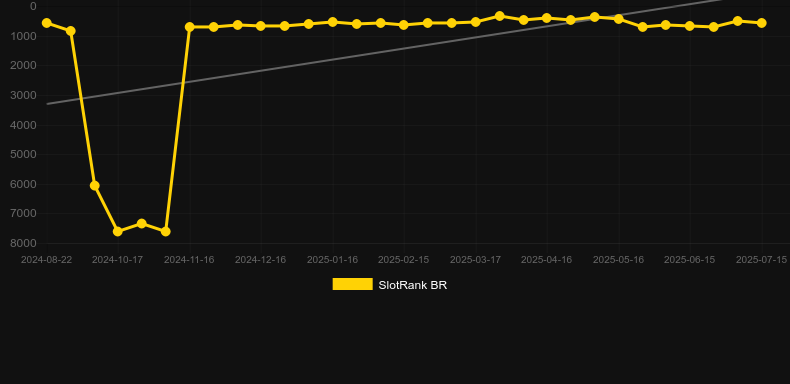The height and width of the screenshot is (384, 790).
Task: Click the y-axis value 1000
Action: [x=24, y=36]
